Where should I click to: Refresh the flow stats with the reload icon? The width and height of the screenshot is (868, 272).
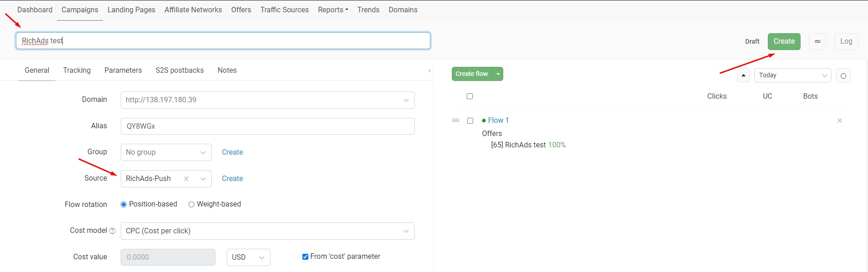click(843, 76)
